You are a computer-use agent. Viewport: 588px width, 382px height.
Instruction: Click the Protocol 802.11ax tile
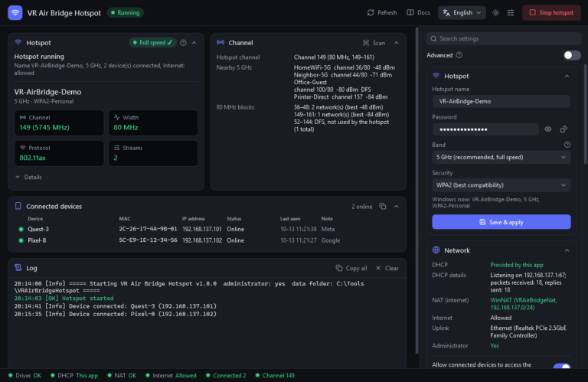pyautogui.click(x=59, y=153)
